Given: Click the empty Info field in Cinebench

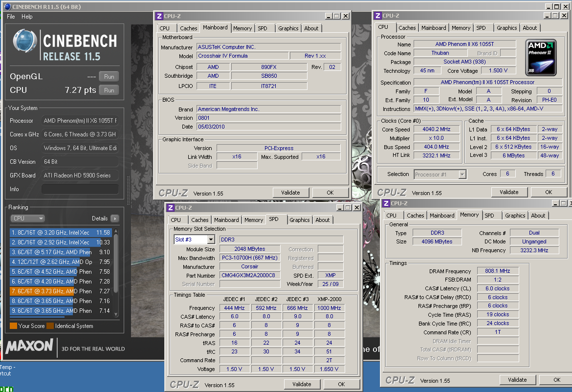Looking at the screenshot, I should coord(80,189).
